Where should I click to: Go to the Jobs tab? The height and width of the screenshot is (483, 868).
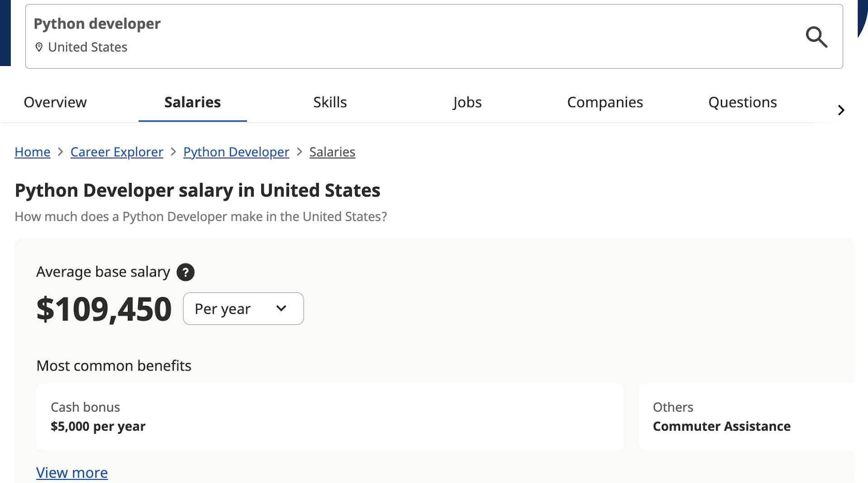coord(467,102)
